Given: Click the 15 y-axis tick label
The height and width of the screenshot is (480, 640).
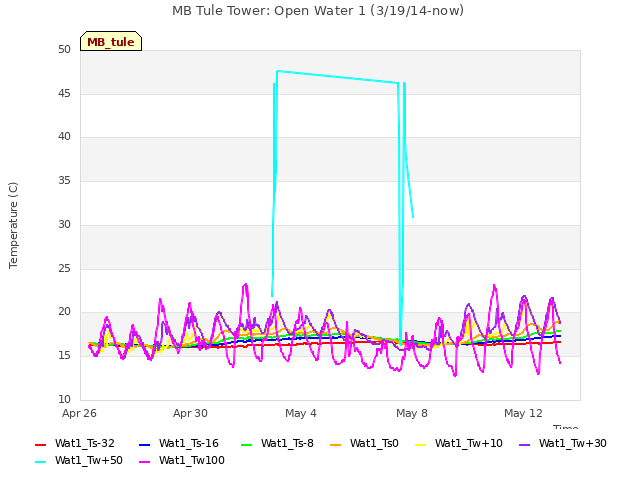Looking at the screenshot, I should click(x=64, y=356).
